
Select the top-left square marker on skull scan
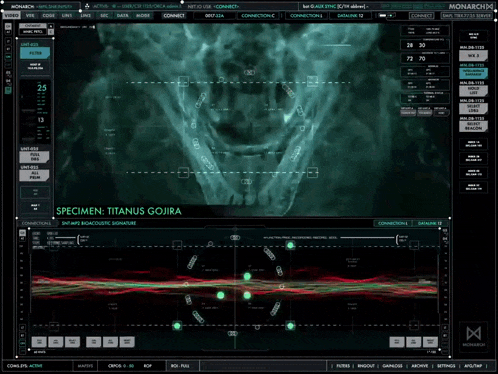[183, 81]
